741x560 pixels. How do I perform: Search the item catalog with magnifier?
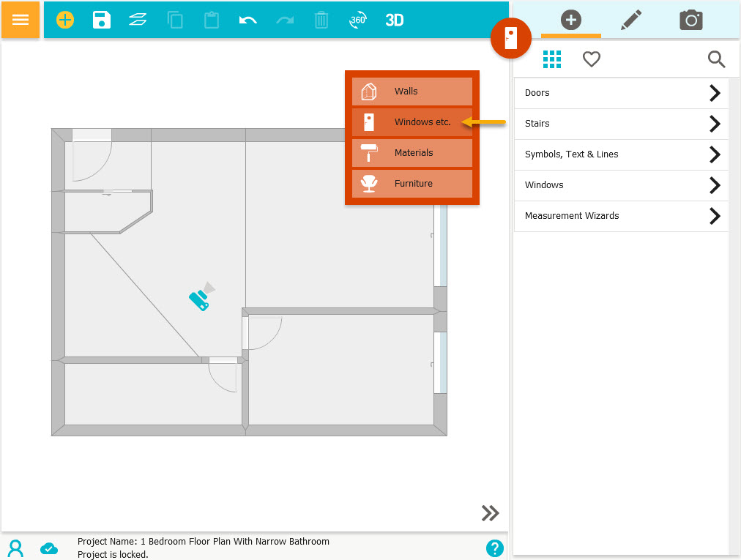click(716, 59)
